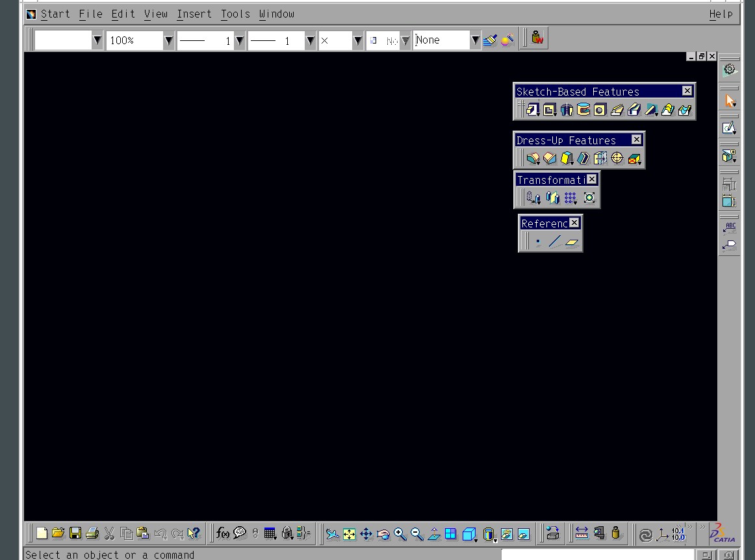Open the None layer dropdown

[475, 40]
